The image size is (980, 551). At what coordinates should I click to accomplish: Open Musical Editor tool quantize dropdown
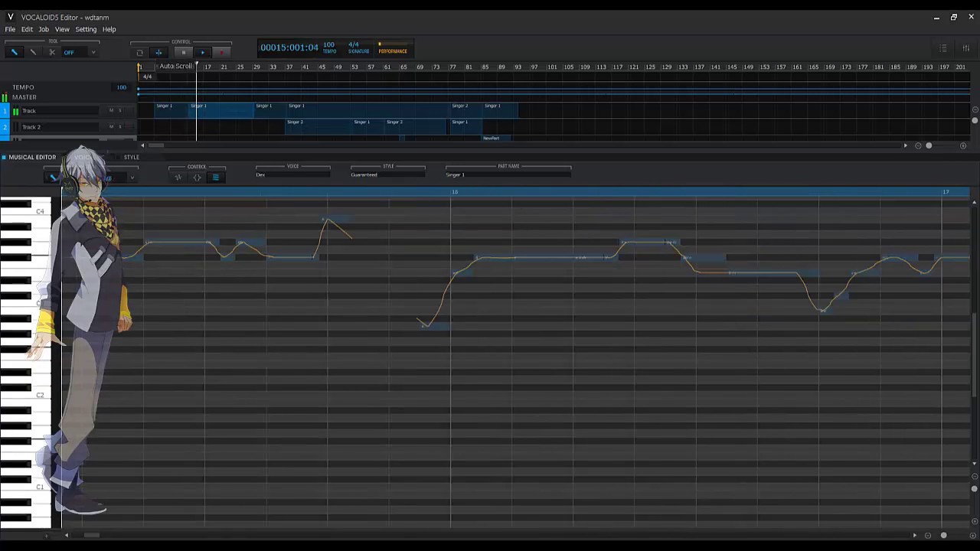point(132,178)
